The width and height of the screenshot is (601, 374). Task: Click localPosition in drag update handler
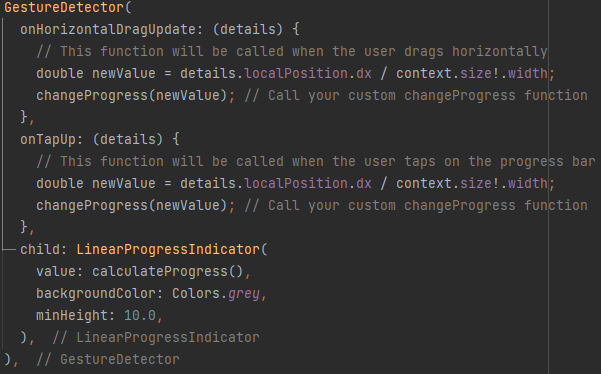point(296,74)
